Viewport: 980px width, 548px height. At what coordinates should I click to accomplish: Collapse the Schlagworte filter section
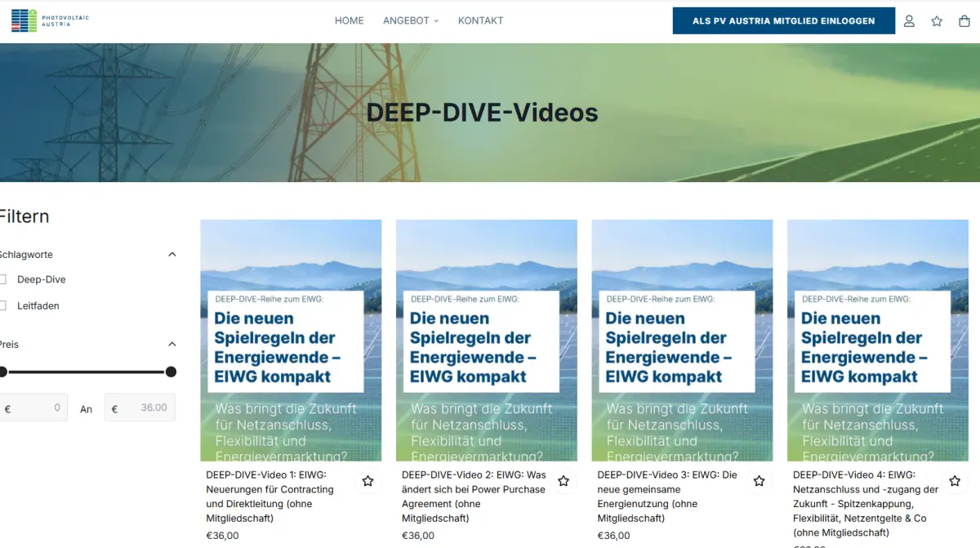tap(171, 255)
